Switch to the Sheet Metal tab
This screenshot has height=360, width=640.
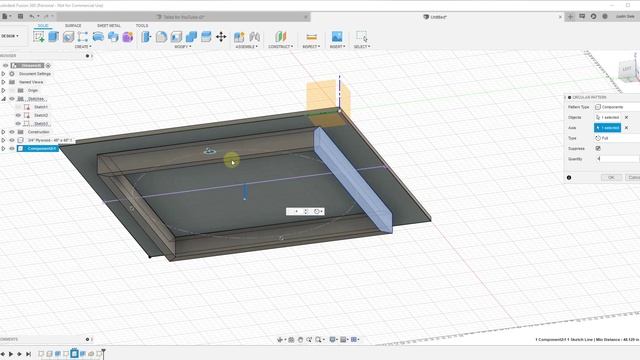pos(109,26)
